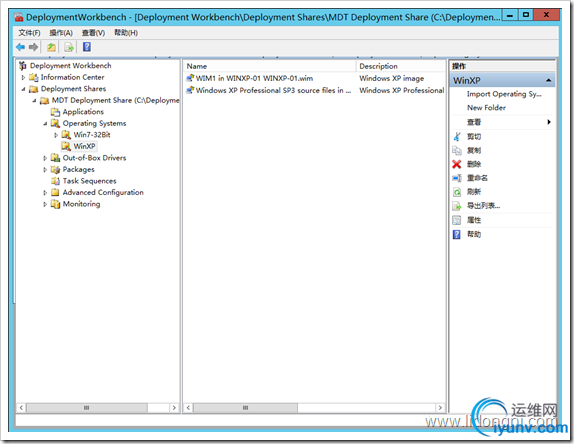Open the 帮助(H) menu
This screenshot has width=574, height=444.
[x=126, y=33]
